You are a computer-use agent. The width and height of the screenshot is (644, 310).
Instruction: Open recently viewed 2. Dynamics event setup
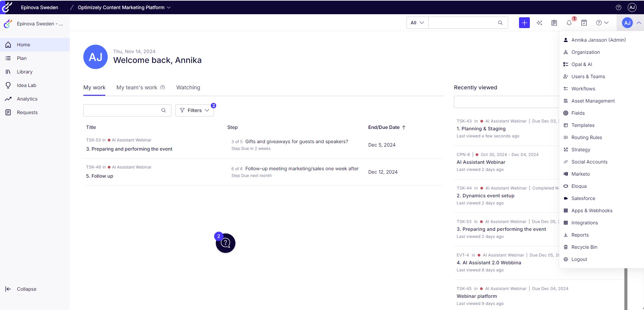tap(485, 196)
